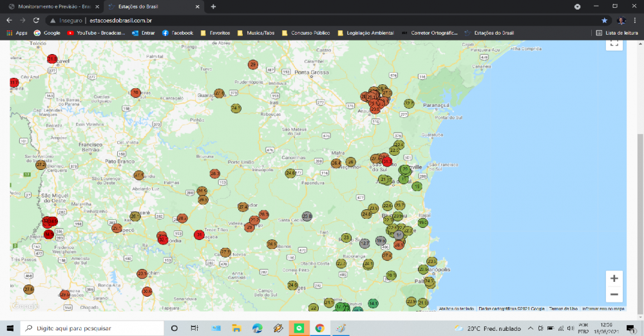This screenshot has width=644, height=336.
Task: Toggle fullscreen map view
Action: [x=614, y=43]
